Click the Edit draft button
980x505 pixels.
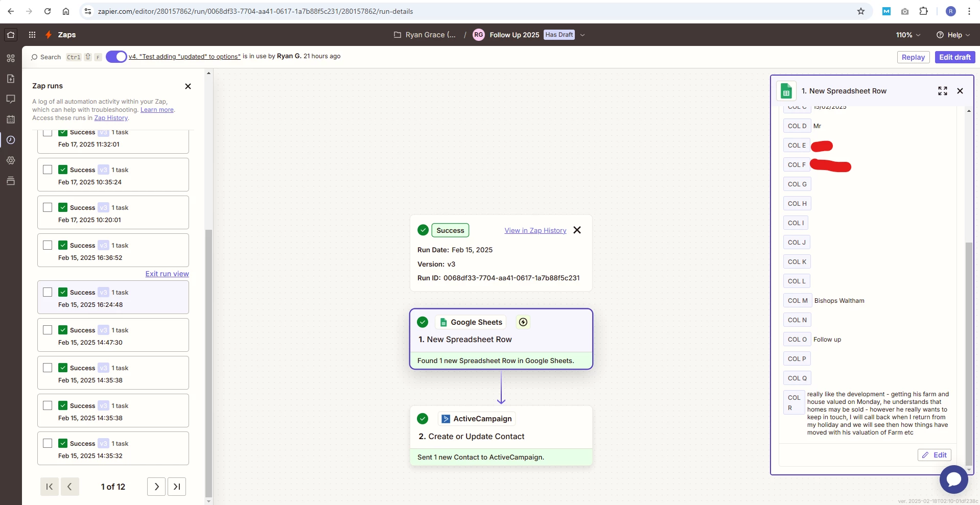[x=954, y=57]
